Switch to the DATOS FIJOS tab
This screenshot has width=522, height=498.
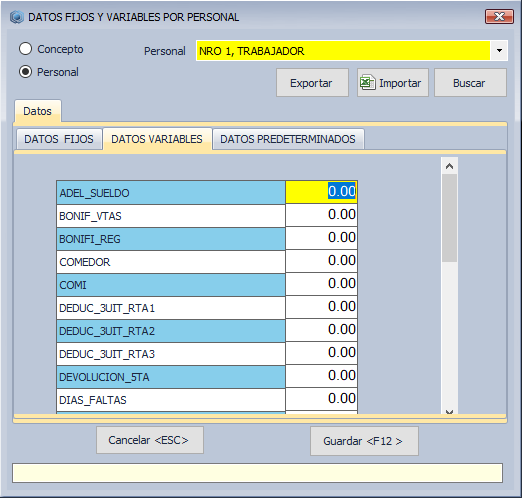coord(59,139)
